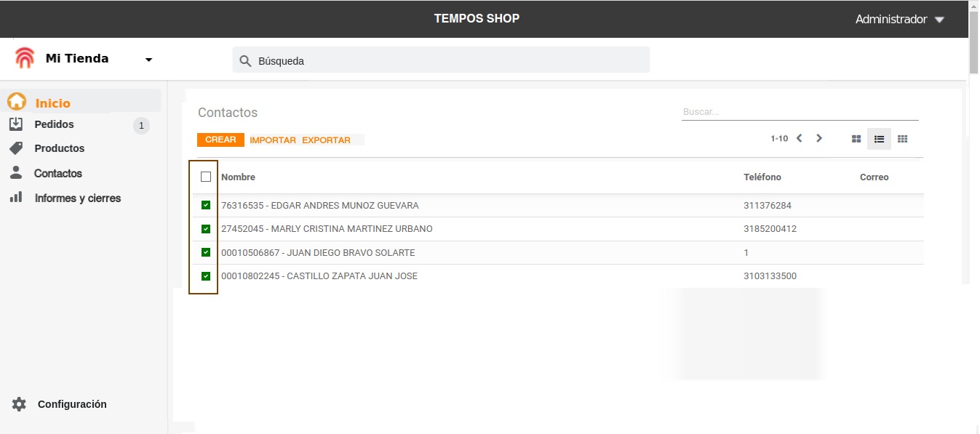
Task: Click EXPORTAR to export contacts
Action: click(x=326, y=140)
